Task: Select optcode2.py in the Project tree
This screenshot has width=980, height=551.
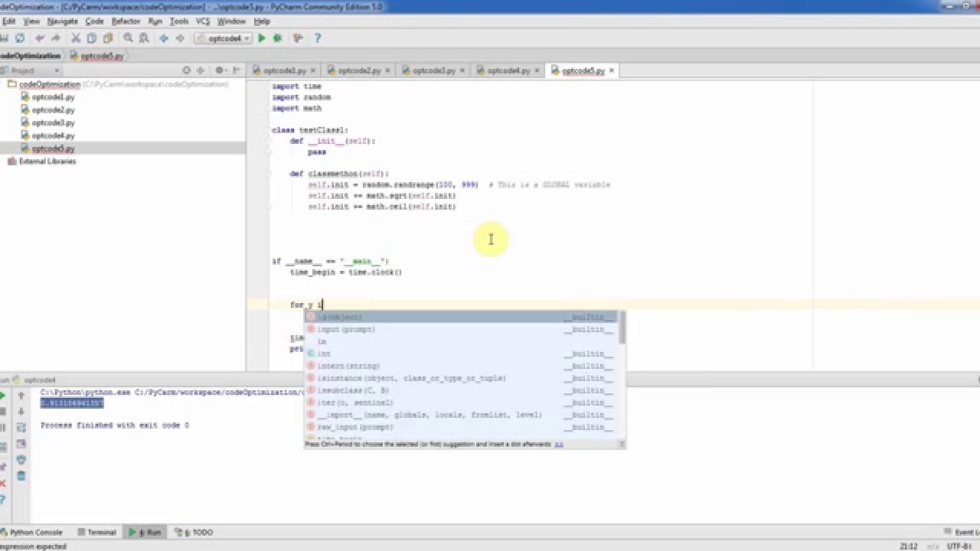Action: coord(53,110)
